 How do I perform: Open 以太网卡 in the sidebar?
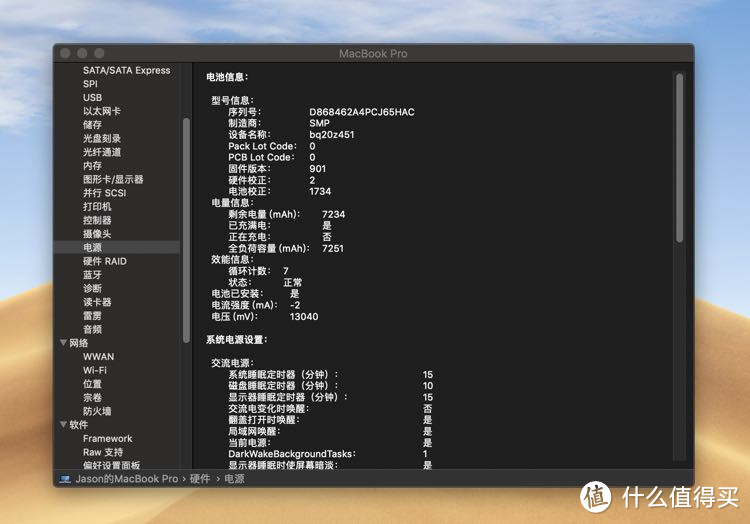(x=101, y=111)
